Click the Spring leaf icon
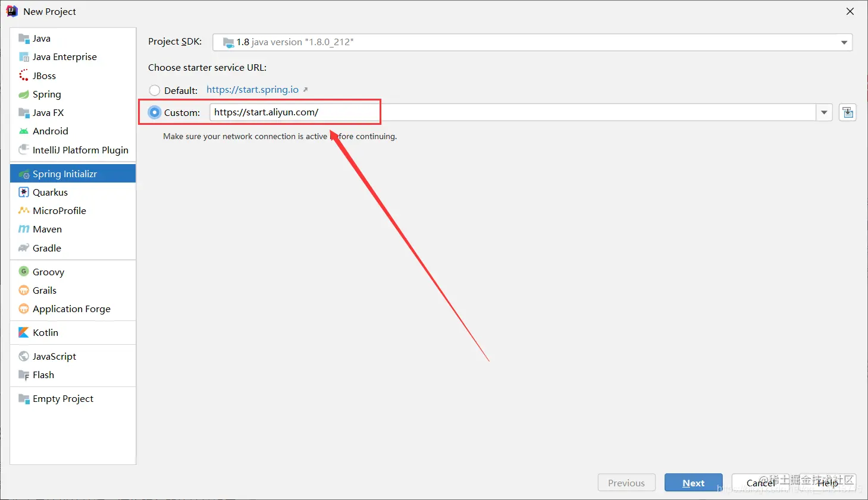 [24, 94]
